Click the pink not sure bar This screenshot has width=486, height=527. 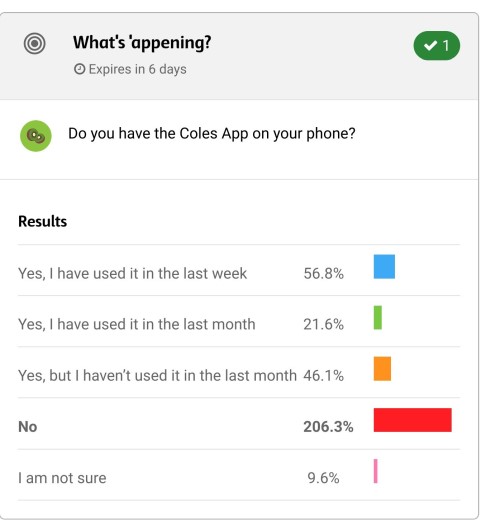[x=376, y=471]
